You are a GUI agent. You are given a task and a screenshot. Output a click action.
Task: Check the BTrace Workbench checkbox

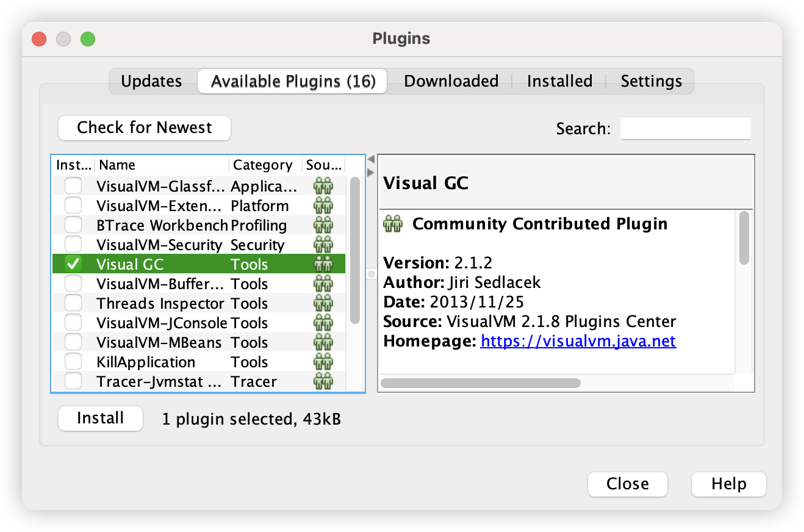(73, 225)
